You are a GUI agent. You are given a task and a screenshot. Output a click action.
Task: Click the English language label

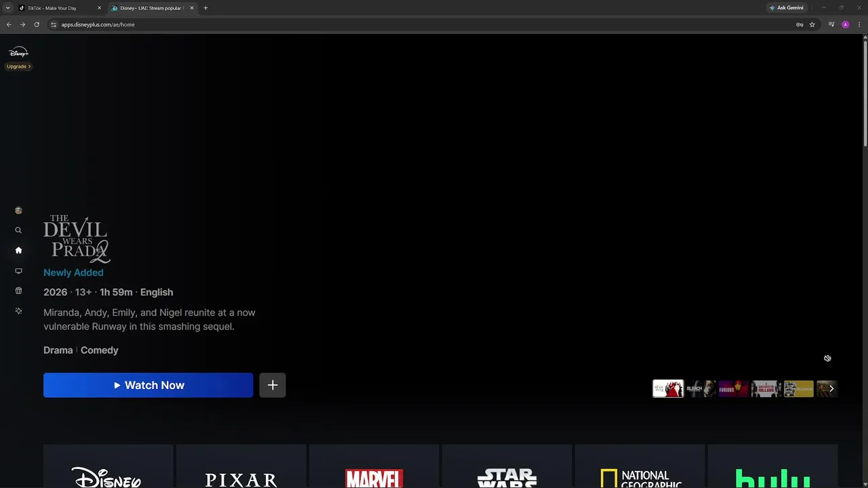pyautogui.click(x=157, y=292)
